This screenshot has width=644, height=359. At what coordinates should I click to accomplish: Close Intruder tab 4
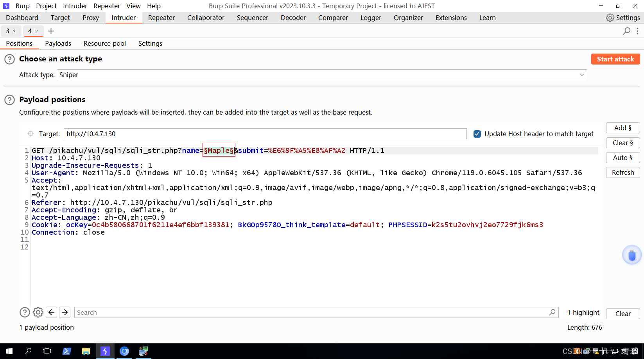click(37, 31)
